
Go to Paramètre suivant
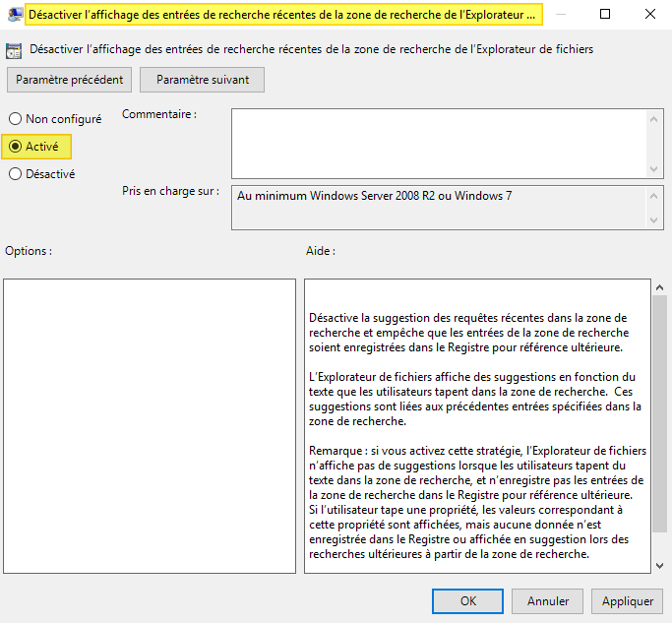click(203, 80)
